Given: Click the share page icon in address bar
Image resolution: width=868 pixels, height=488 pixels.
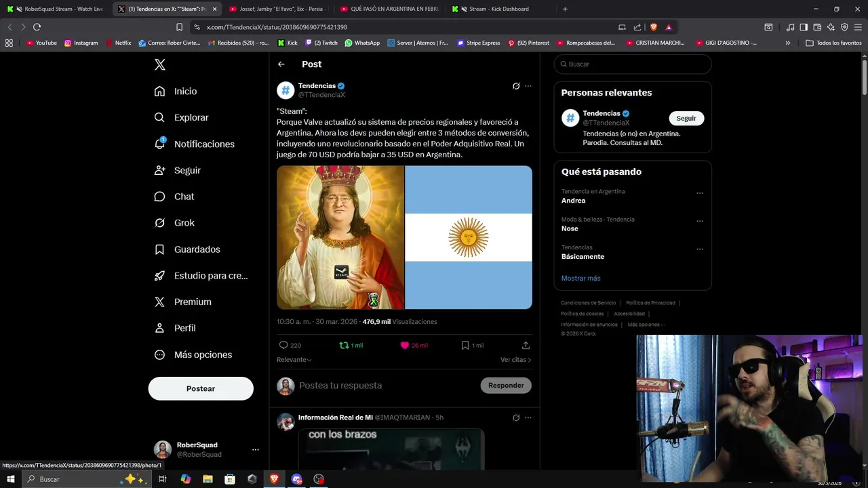Looking at the screenshot, I should [x=637, y=27].
